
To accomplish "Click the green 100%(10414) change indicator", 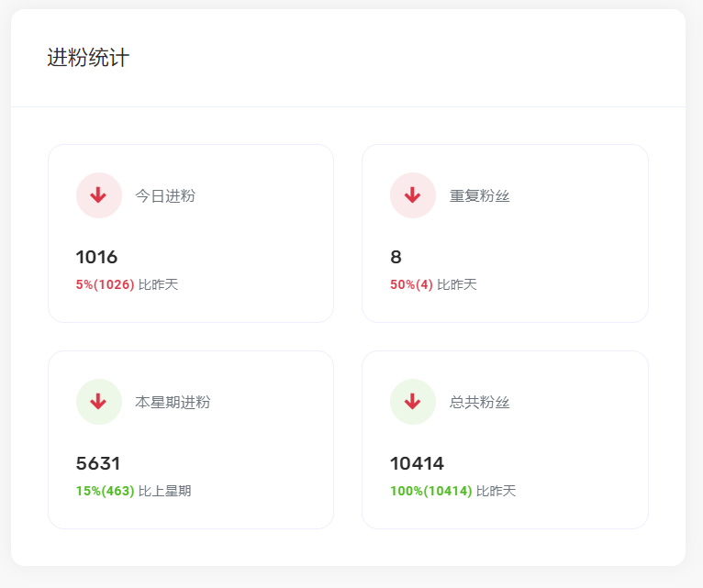I will tap(430, 491).
